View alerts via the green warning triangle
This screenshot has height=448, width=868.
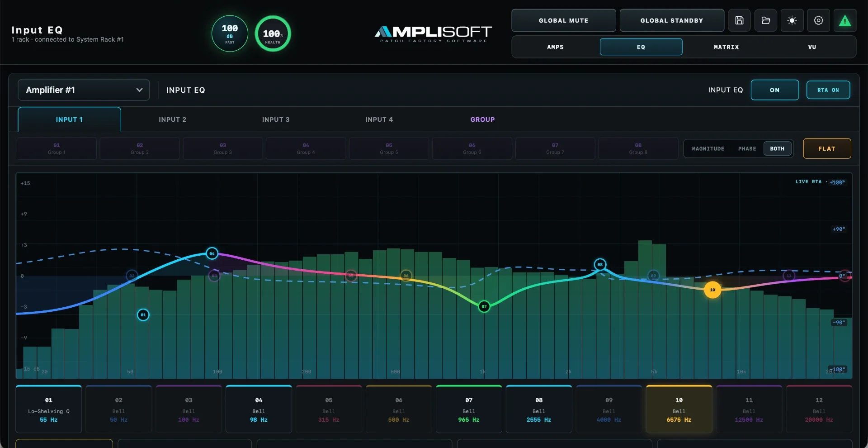[x=845, y=20]
